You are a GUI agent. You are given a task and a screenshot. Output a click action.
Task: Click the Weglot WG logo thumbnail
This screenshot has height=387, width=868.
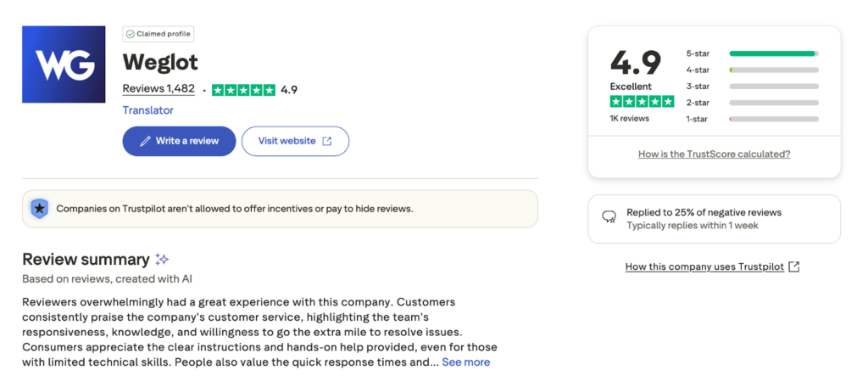click(x=64, y=64)
